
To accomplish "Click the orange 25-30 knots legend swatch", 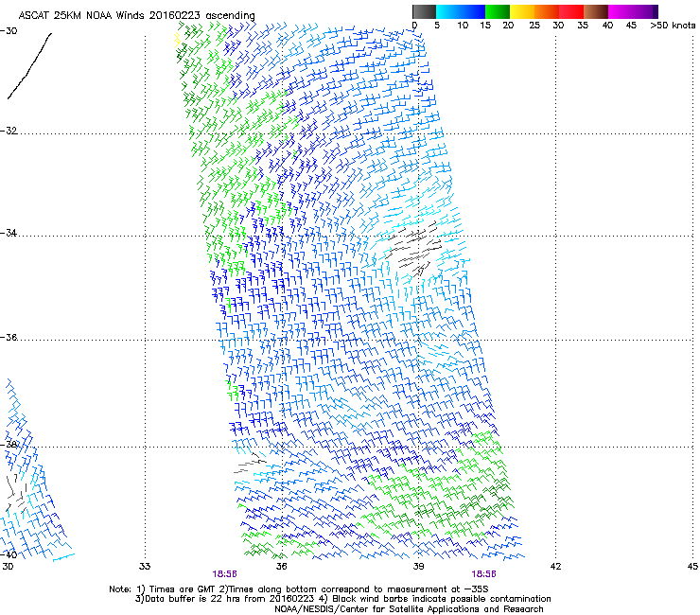I will click(x=547, y=11).
